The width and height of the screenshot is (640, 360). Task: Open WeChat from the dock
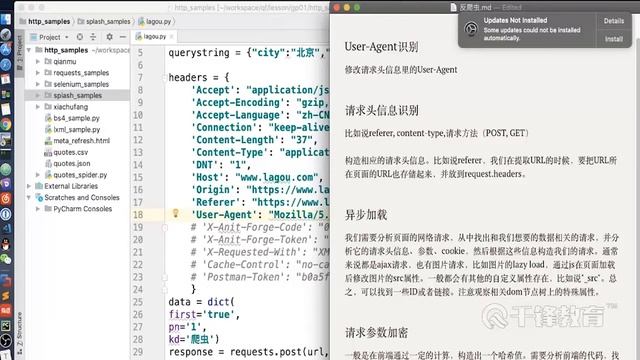pos(6,259)
